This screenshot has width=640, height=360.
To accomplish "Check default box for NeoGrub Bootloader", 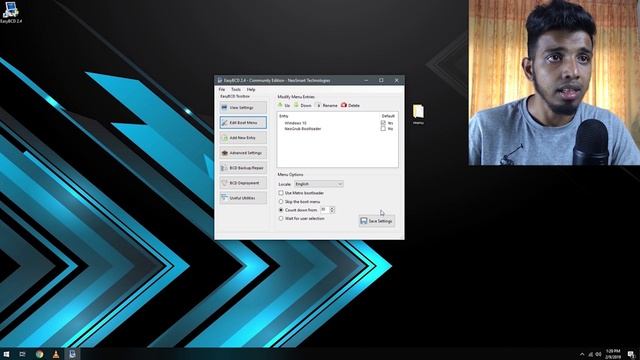I will coord(383,129).
